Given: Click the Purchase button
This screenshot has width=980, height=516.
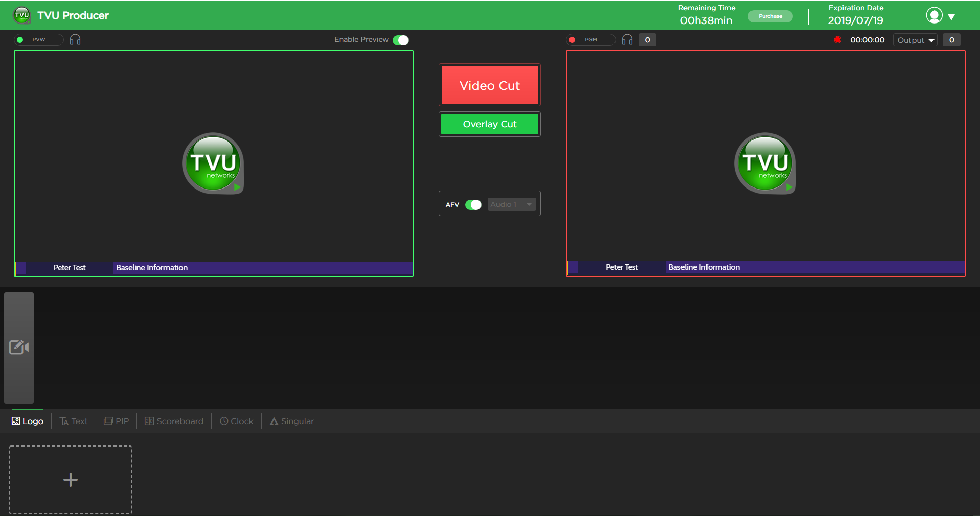Looking at the screenshot, I should [770, 16].
